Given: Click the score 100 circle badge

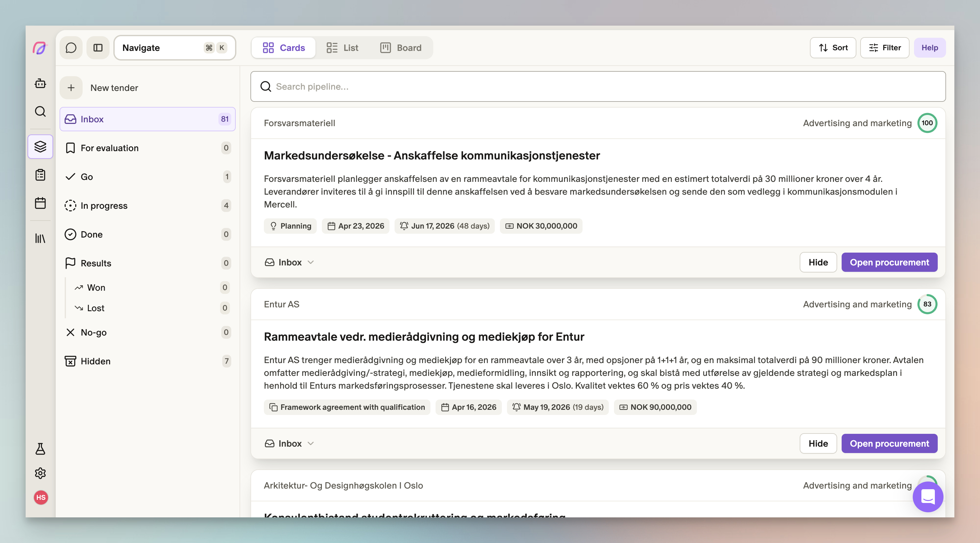Looking at the screenshot, I should (927, 123).
